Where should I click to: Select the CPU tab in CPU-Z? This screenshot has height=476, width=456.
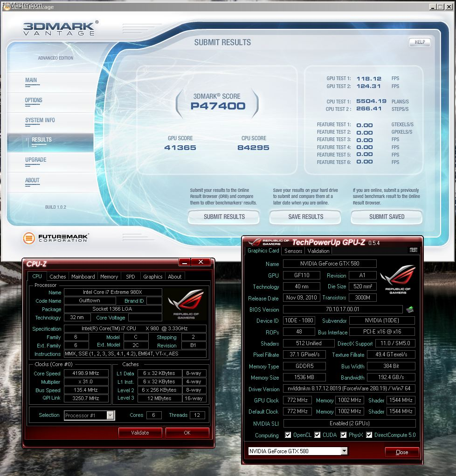point(37,276)
